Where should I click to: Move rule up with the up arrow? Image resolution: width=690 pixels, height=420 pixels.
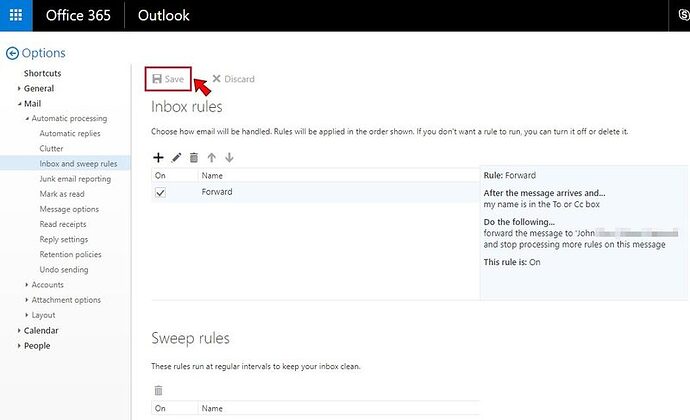(x=212, y=158)
